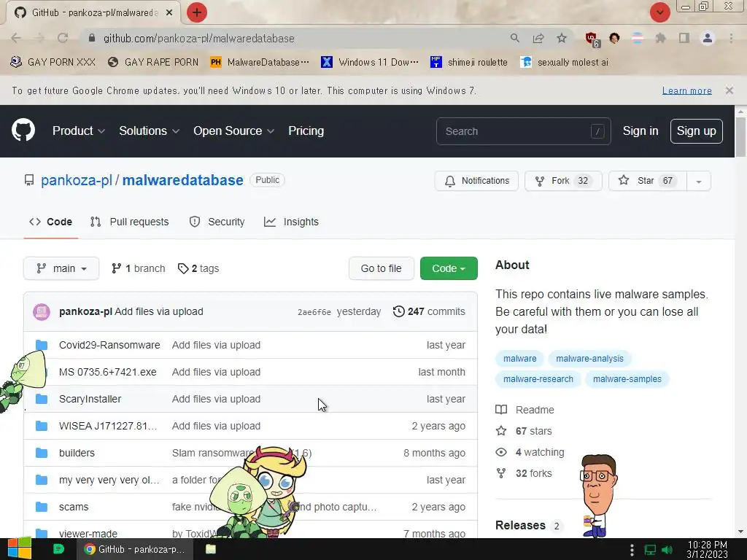Open the Pricing page
This screenshot has height=560, width=747.
tap(306, 131)
